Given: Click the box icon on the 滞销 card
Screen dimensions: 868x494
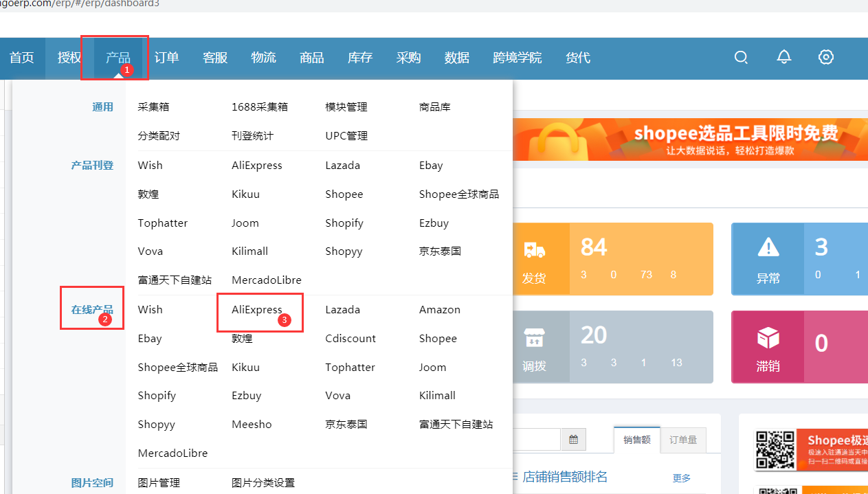Looking at the screenshot, I should pyautogui.click(x=768, y=337).
